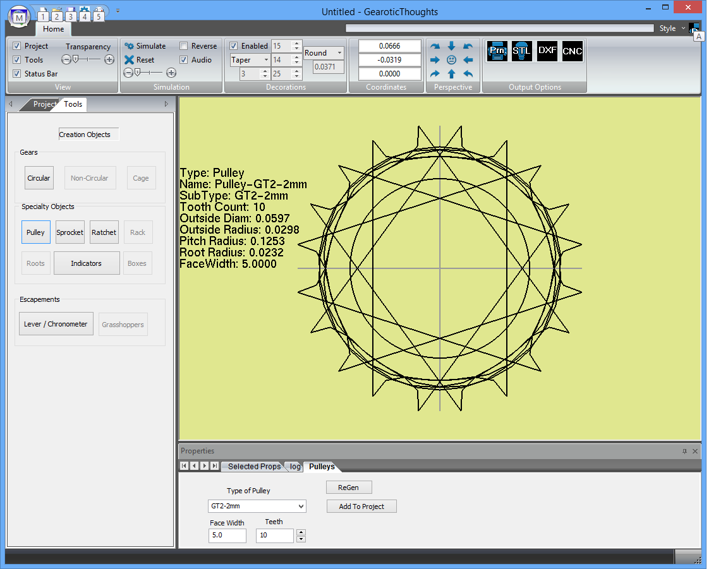
Task: Uncheck the Audio checkbox
Action: (x=183, y=60)
